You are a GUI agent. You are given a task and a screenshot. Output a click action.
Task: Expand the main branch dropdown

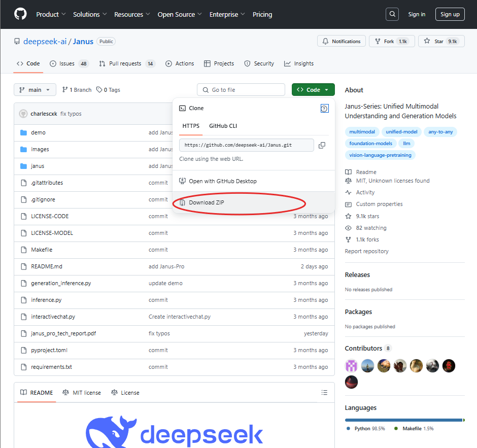point(35,90)
